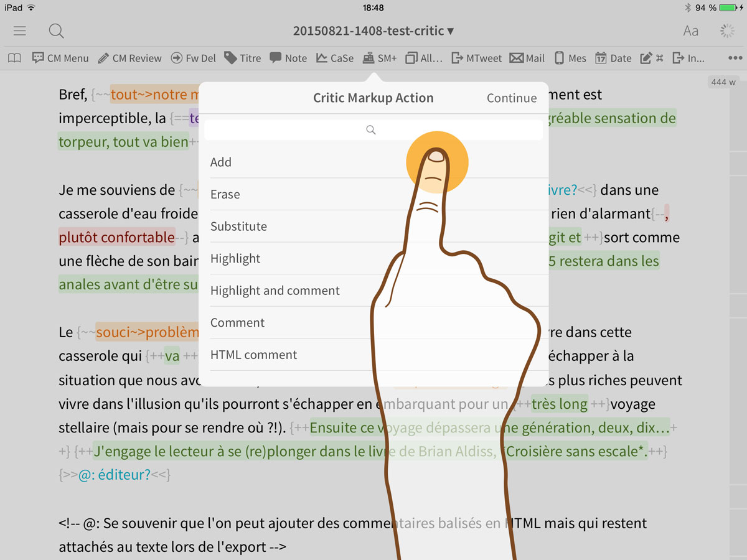Run the Mail envelope workflow
Screen dimensions: 747x560
click(x=527, y=58)
